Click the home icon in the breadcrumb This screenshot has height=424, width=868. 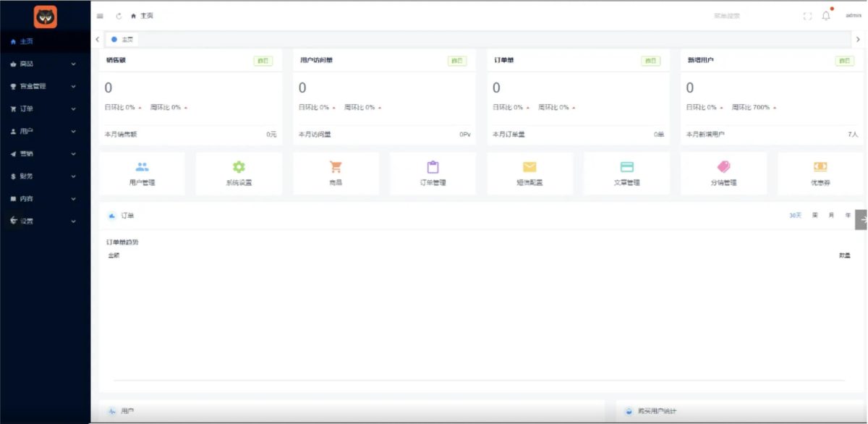click(134, 16)
